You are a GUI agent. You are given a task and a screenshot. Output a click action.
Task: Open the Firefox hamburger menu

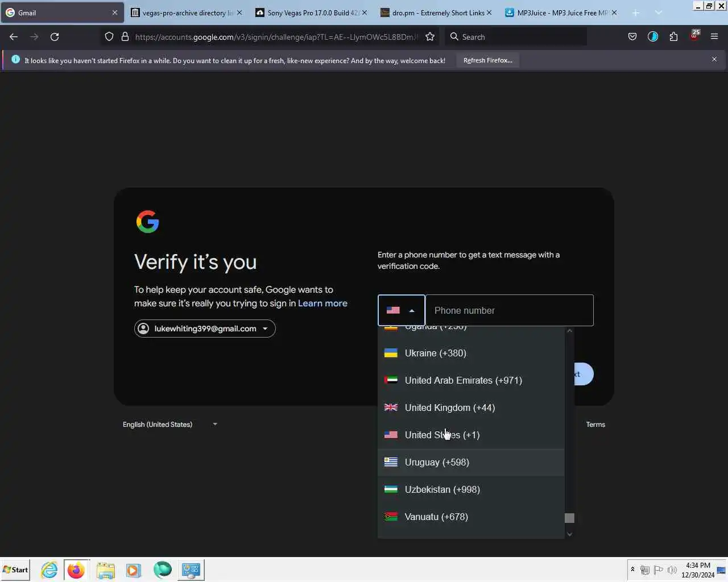pyautogui.click(x=714, y=37)
